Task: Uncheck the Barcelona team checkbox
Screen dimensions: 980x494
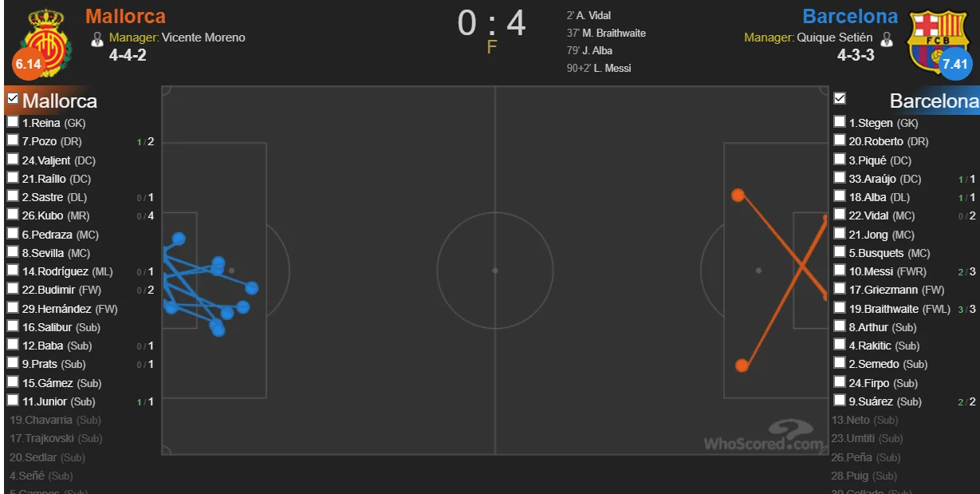Action: coord(840,99)
